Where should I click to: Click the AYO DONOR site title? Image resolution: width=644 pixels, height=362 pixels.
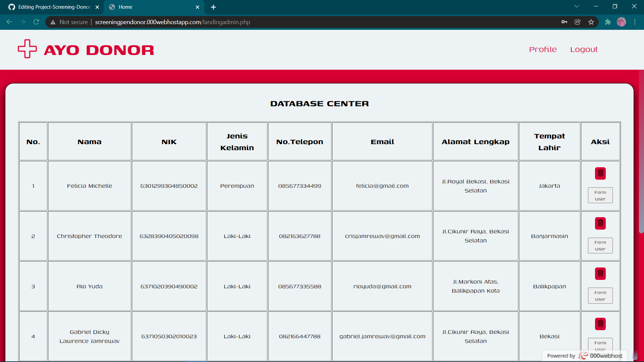click(99, 50)
